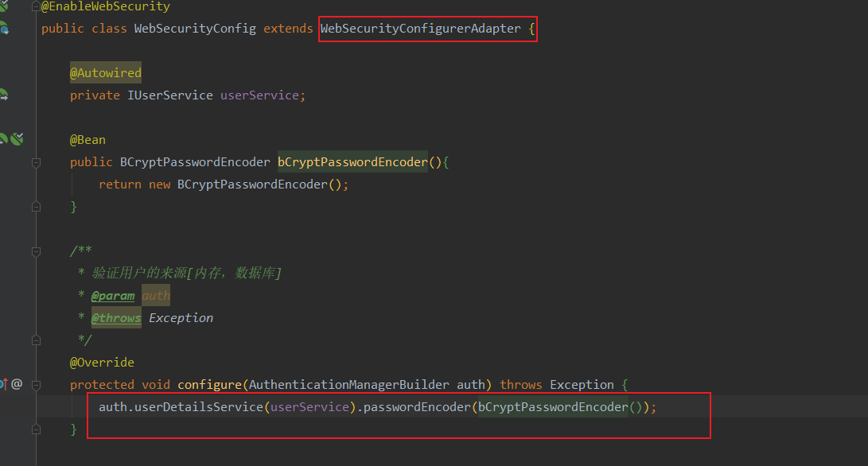Screen dimensions: 868x466
Task: Click the highlighted bCryptPasswordEncoder method name declaration
Action: 352,161
